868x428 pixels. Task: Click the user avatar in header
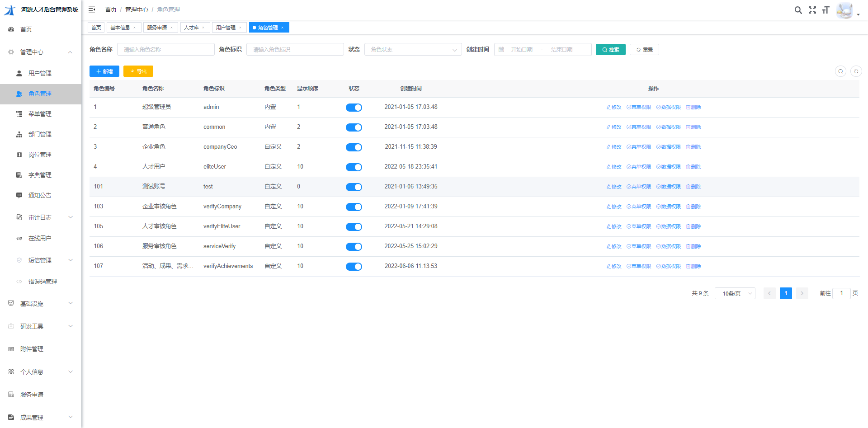pos(844,10)
